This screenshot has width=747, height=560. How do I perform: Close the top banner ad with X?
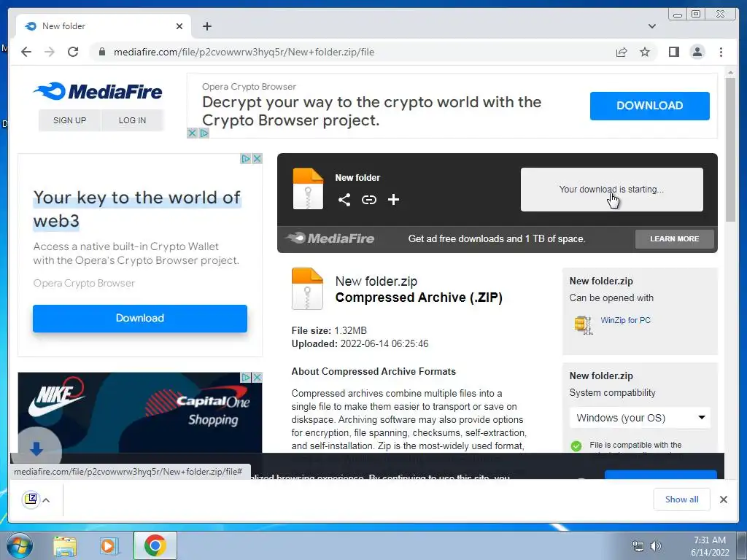click(192, 133)
